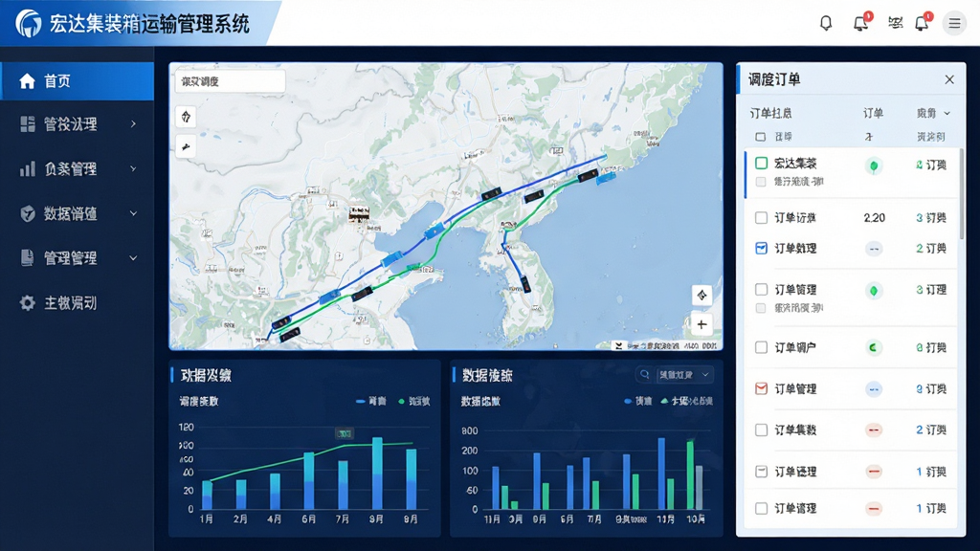Click the 调度订单 panel title
The height and width of the screenshot is (551, 980).
[774, 79]
